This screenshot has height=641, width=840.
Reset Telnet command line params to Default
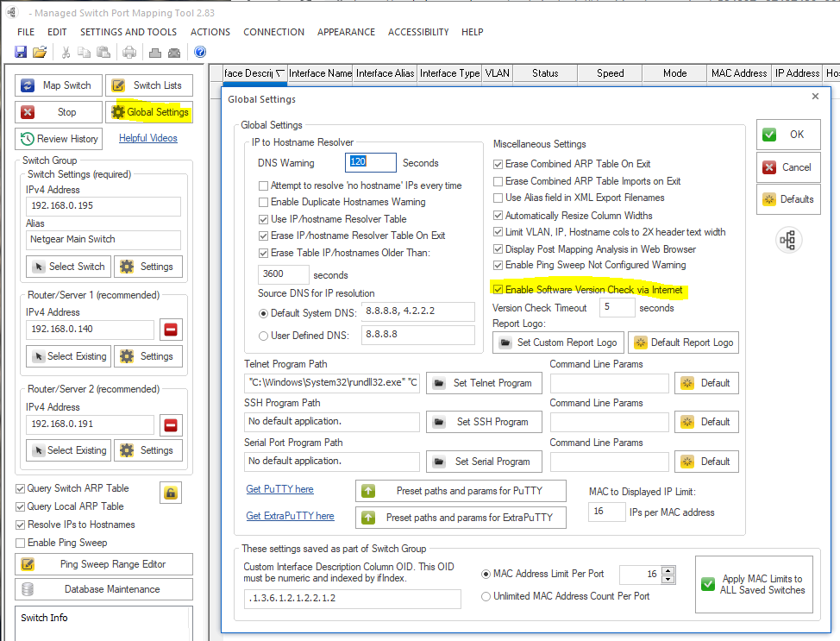tap(706, 383)
